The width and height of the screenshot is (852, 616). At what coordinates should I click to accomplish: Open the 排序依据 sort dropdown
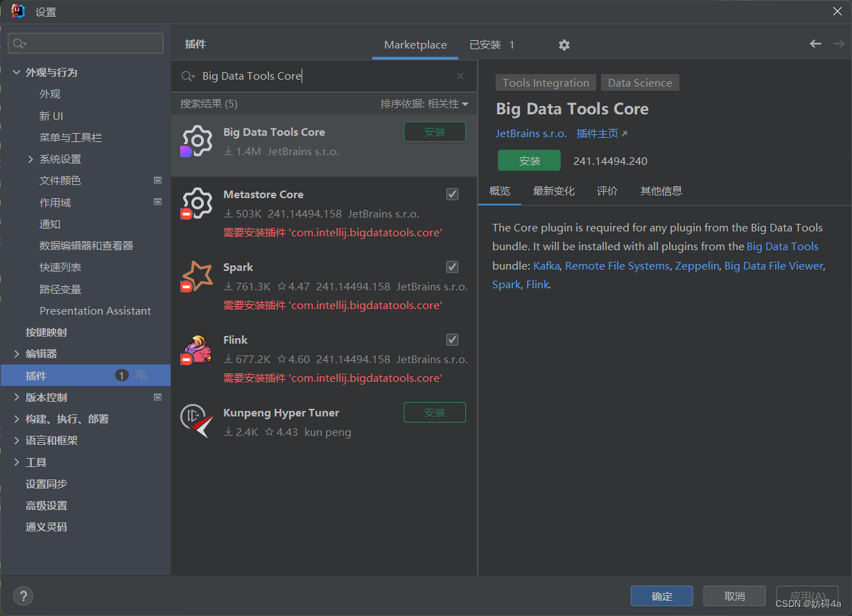(424, 104)
